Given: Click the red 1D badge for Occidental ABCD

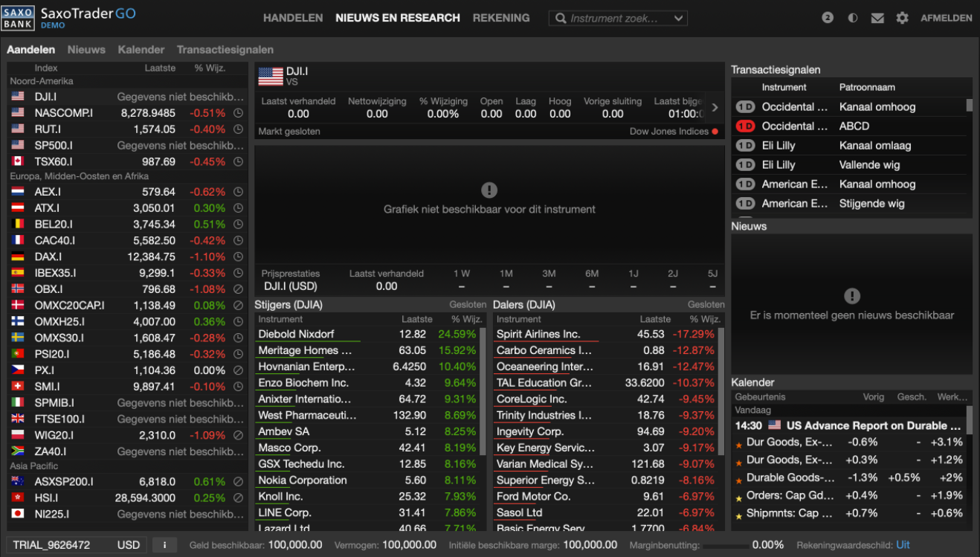Looking at the screenshot, I should coord(745,126).
